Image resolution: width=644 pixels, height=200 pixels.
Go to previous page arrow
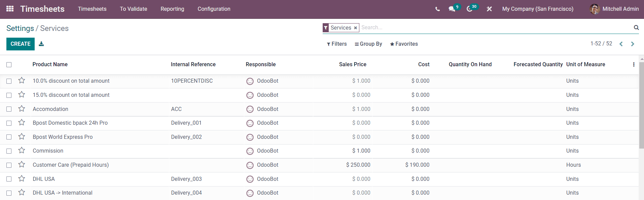[621, 44]
